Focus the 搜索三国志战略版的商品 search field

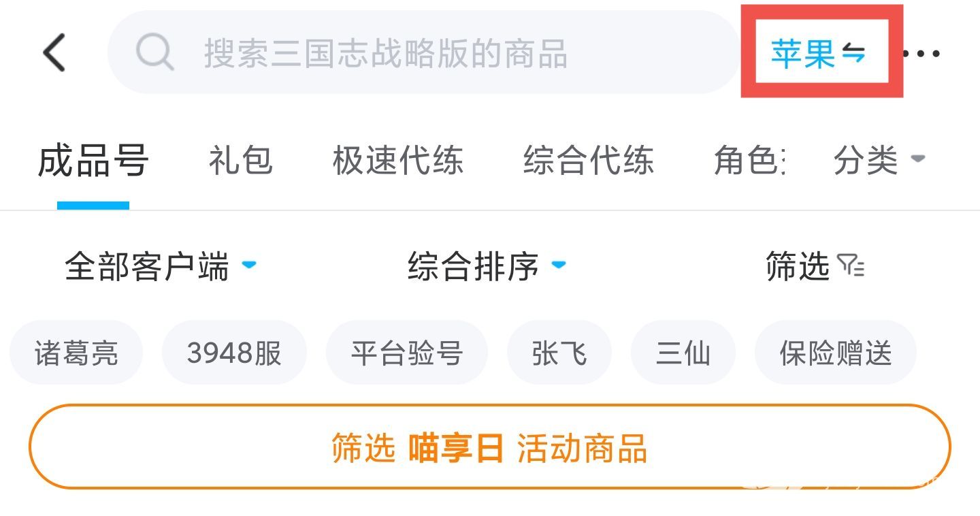coord(422,53)
